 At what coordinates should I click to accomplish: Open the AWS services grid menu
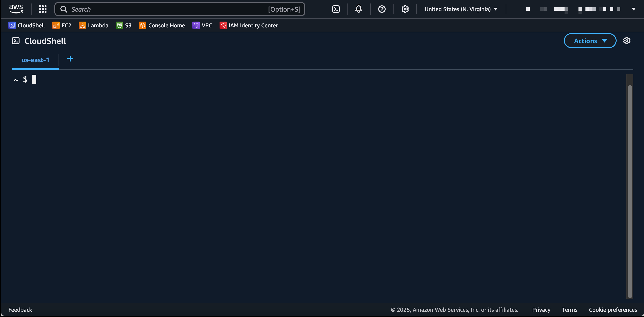43,9
